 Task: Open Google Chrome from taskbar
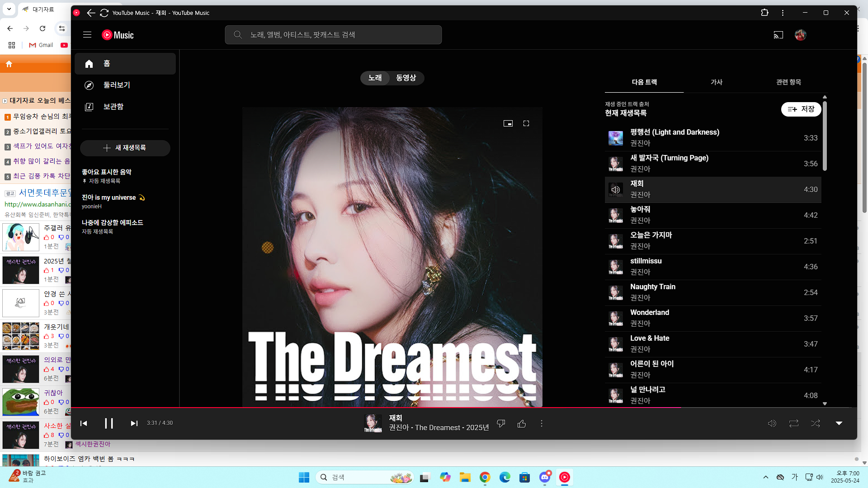(485, 477)
